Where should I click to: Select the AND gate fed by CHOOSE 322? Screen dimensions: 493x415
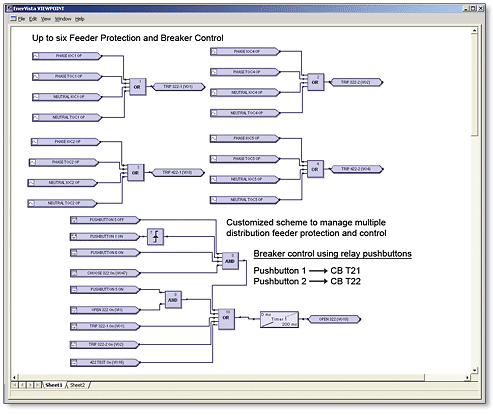230,261
